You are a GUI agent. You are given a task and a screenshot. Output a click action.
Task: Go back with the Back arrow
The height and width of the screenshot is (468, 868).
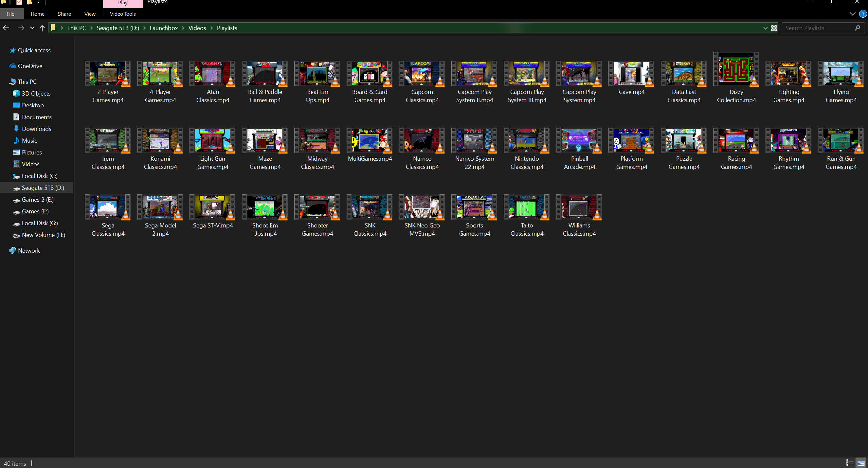(x=6, y=28)
